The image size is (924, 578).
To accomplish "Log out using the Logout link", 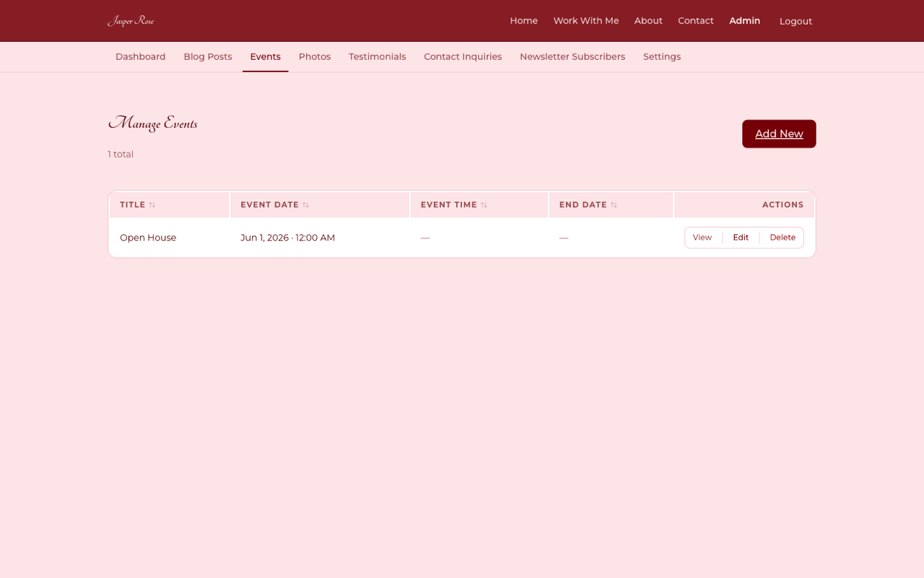I will [x=796, y=21].
